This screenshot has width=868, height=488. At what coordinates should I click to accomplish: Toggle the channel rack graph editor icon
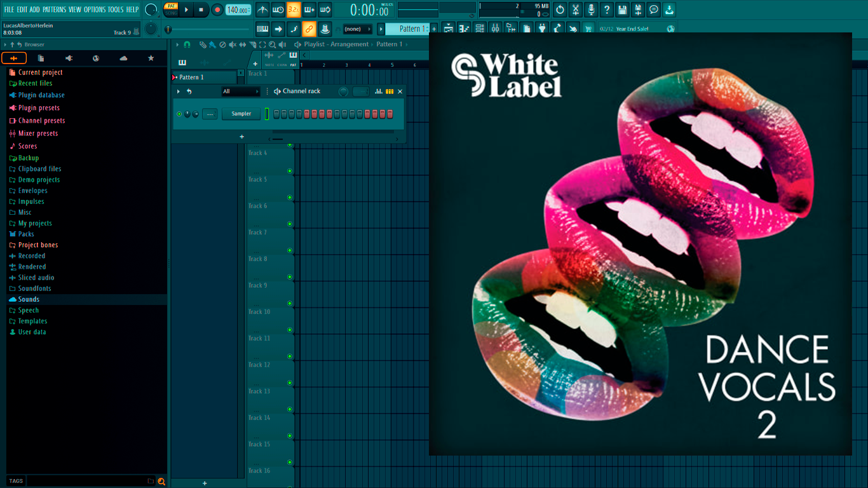pyautogui.click(x=379, y=91)
